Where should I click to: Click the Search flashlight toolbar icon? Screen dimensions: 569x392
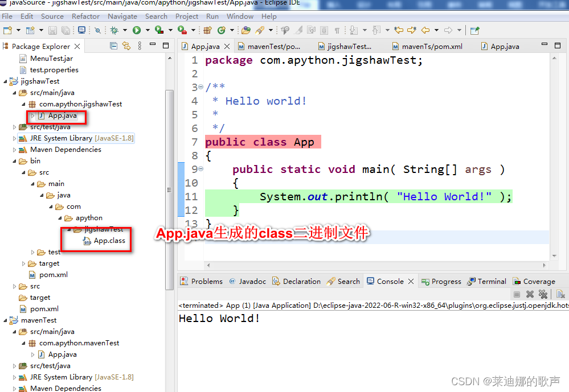(260, 30)
